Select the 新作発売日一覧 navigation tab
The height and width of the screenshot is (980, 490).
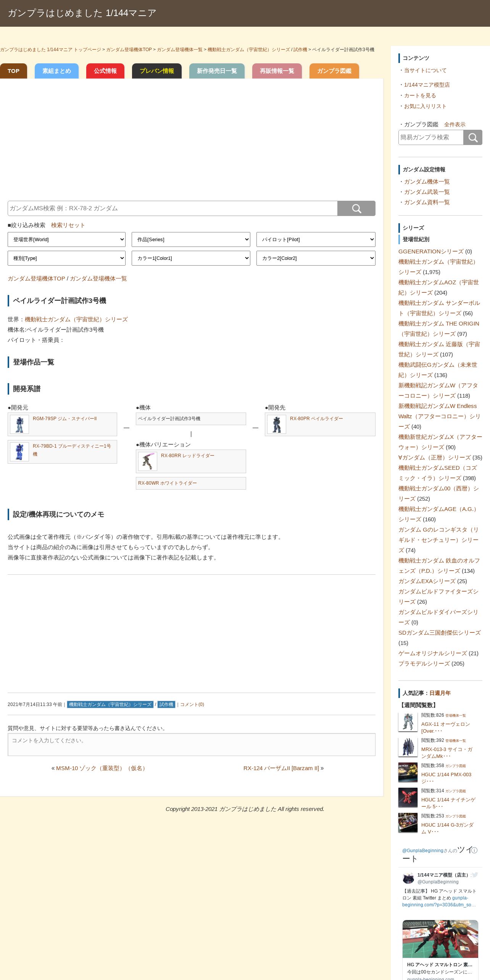217,71
